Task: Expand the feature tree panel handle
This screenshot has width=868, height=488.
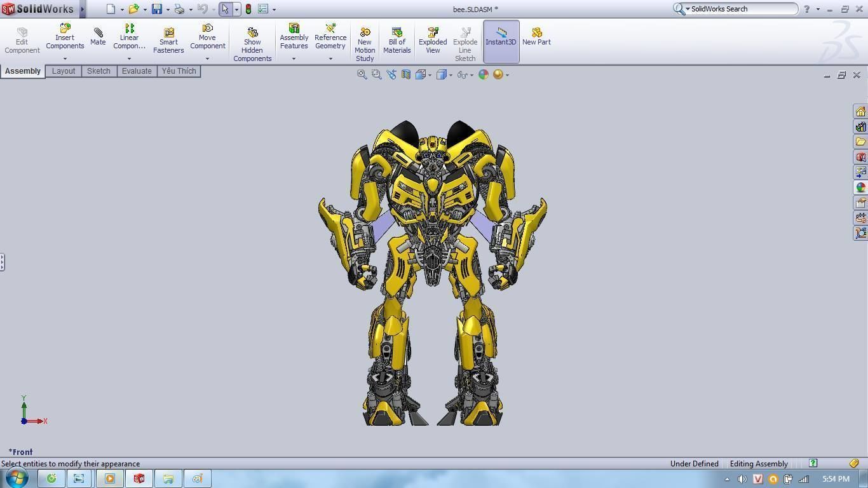Action: [3, 262]
